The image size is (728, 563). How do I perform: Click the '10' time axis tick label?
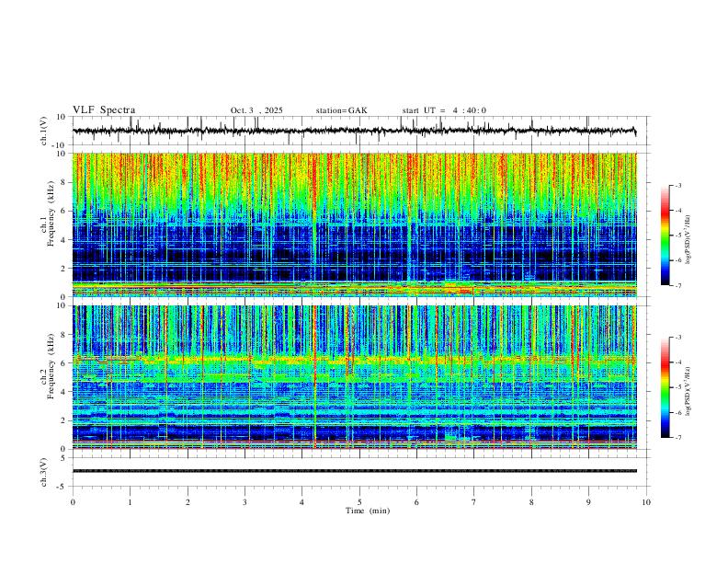tap(646, 502)
